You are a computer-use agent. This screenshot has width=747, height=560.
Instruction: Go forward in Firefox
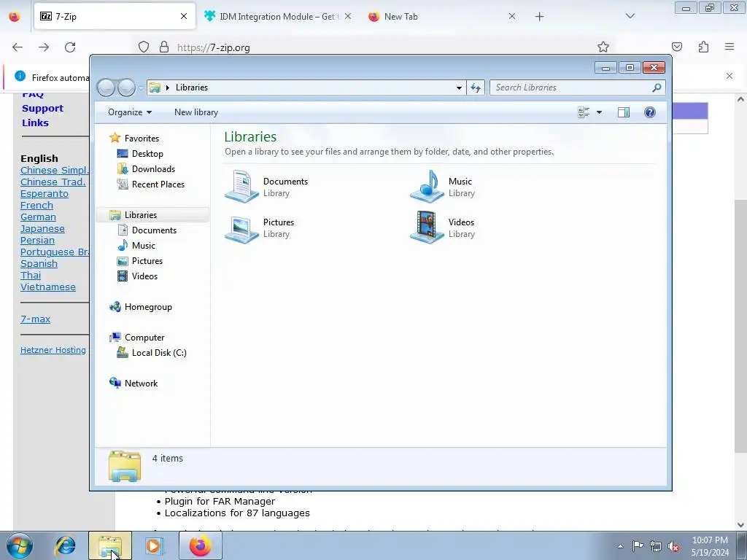tap(44, 47)
